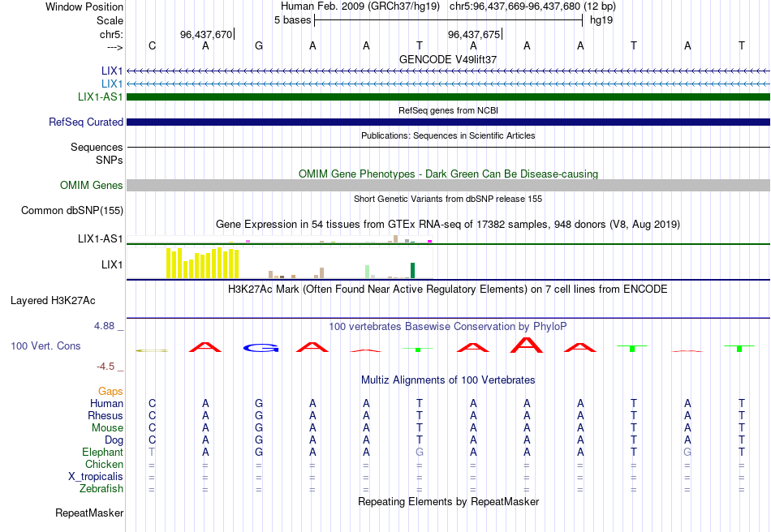Click the gray OMIM Genes item bar
771x532 pixels.
tap(449, 185)
